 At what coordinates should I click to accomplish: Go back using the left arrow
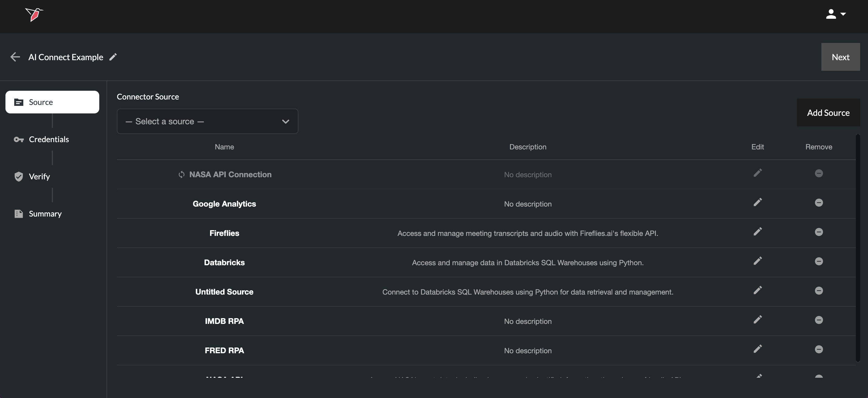(x=15, y=57)
